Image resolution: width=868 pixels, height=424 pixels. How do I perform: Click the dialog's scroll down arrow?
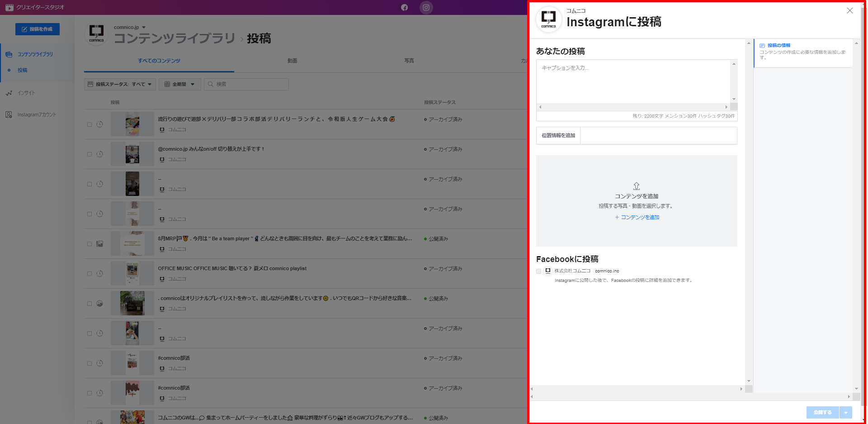[x=749, y=381]
